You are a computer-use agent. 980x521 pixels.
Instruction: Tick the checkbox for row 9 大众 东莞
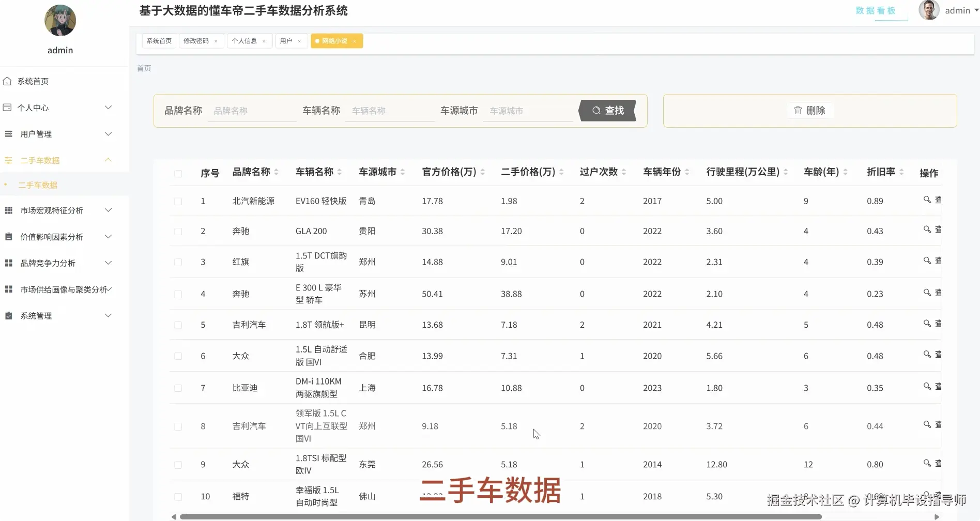[178, 465]
